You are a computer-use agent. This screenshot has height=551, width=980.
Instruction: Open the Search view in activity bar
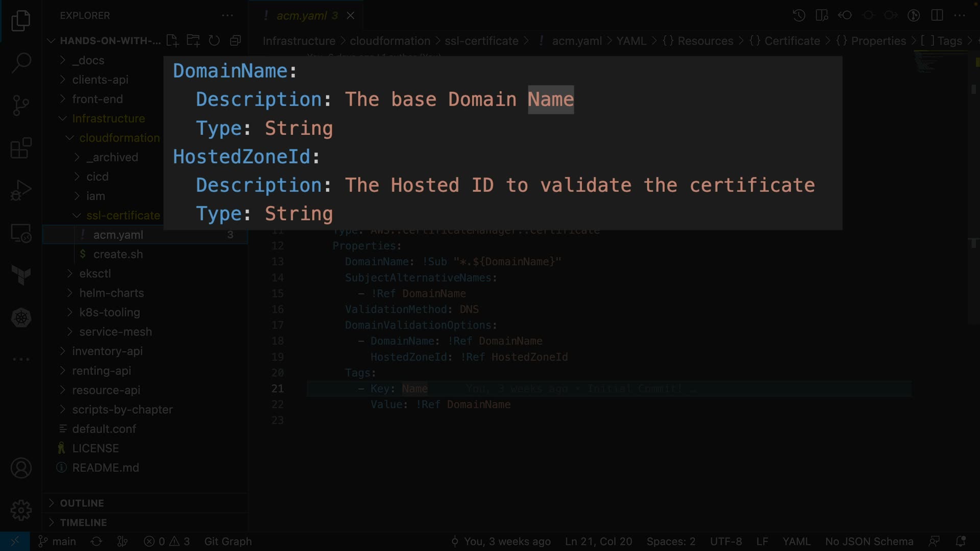pos(21,63)
